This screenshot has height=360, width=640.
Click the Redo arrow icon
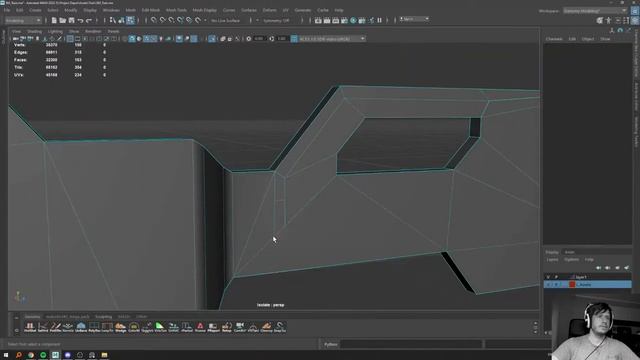(89, 20)
